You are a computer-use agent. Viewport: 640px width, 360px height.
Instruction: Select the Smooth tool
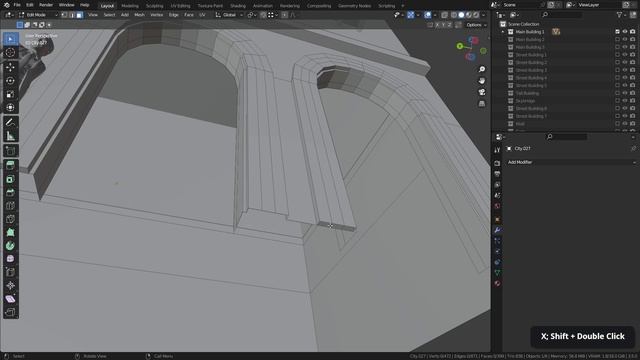point(11,259)
